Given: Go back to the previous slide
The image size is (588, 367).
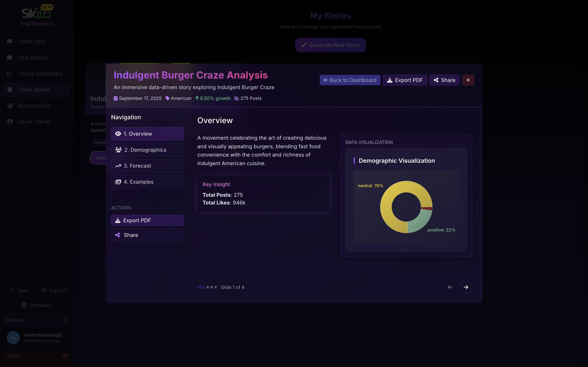Looking at the screenshot, I should 450,287.
